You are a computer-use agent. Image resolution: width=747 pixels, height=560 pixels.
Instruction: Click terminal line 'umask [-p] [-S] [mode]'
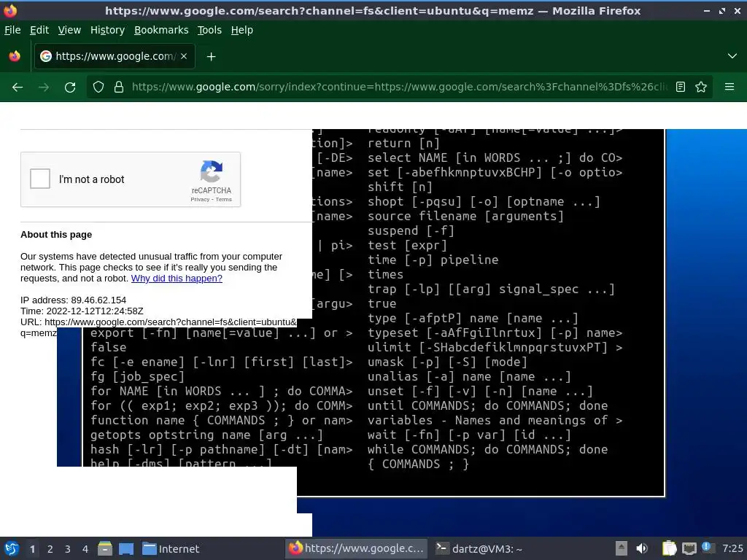pos(447,362)
